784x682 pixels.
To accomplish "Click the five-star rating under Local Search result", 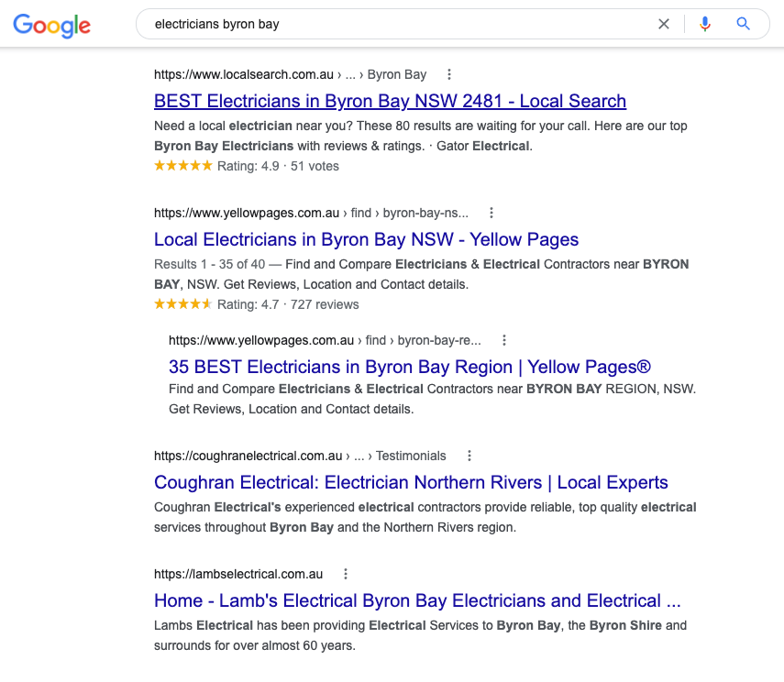I will click(183, 166).
